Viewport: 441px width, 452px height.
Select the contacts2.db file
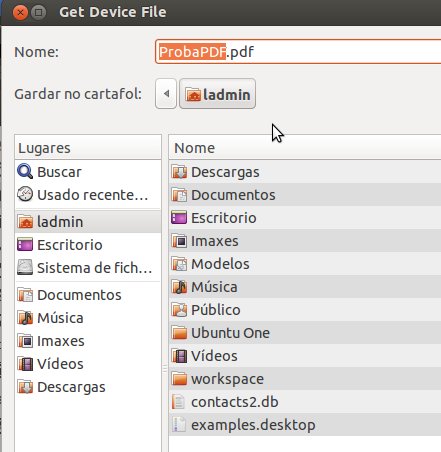[305, 402]
